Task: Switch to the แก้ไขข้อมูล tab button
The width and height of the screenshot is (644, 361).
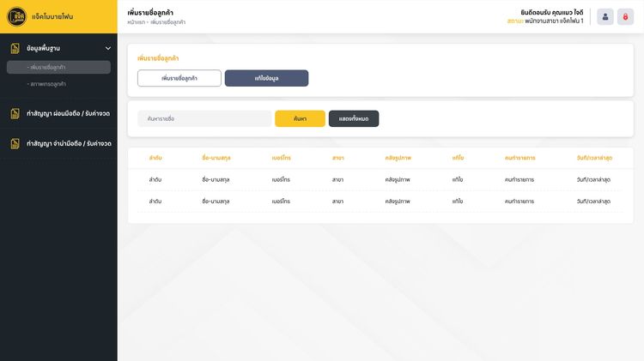Action: (266, 78)
